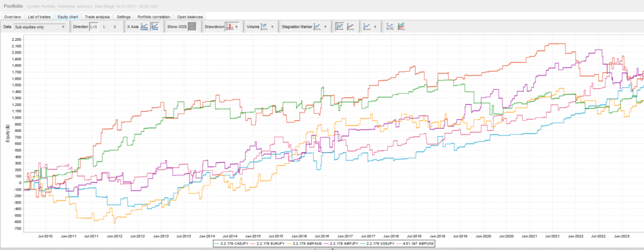This screenshot has height=250, width=644.
Task: Click the Portfolio title text
Action: 13,6
